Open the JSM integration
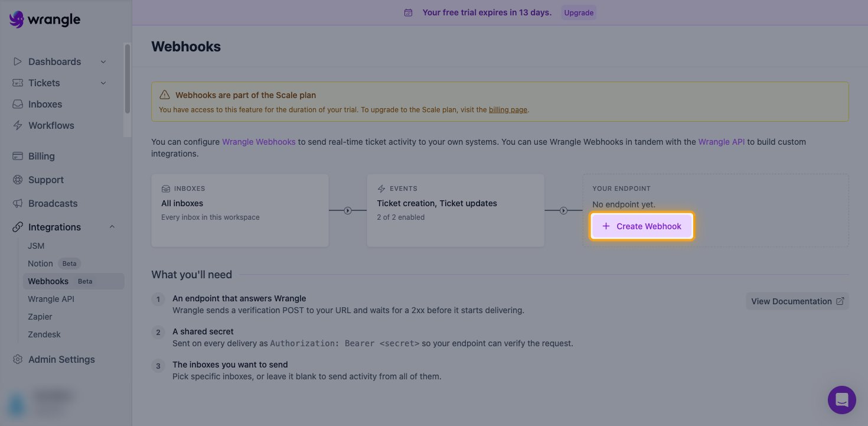 (36, 246)
